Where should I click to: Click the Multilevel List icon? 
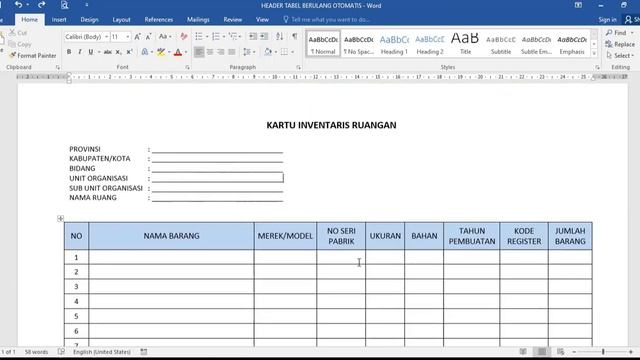coord(233,37)
